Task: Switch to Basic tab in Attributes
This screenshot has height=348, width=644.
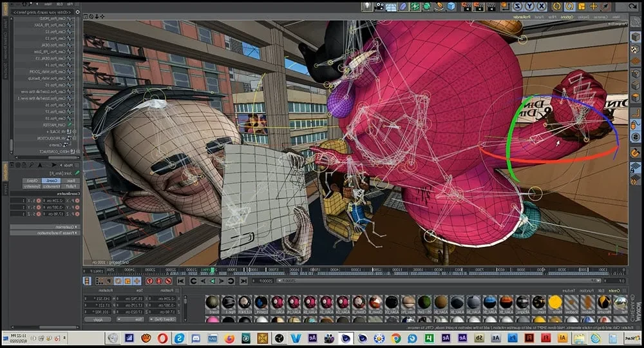Action: click(x=70, y=181)
